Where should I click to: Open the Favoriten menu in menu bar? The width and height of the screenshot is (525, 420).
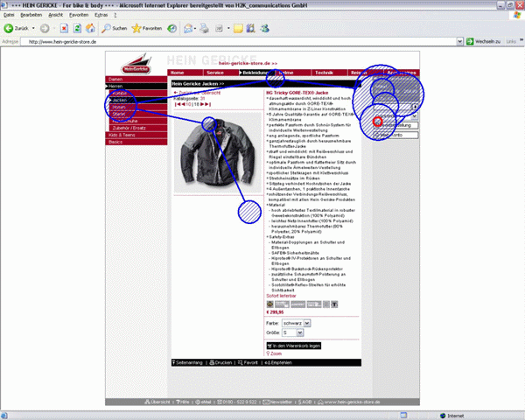click(79, 15)
